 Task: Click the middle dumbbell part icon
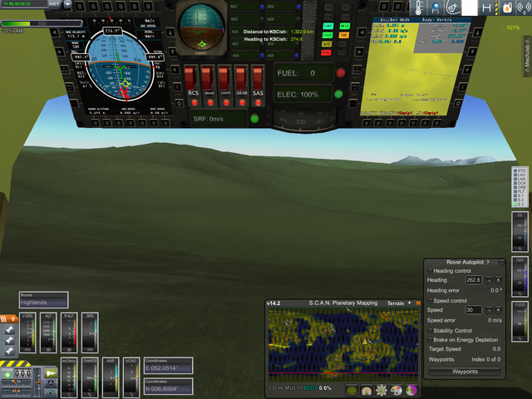pyautogui.click(x=9, y=340)
